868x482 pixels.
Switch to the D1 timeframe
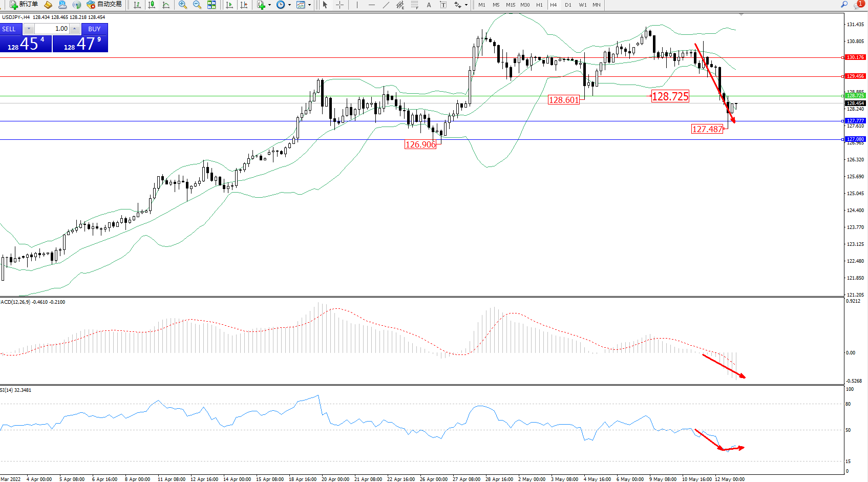pos(568,5)
